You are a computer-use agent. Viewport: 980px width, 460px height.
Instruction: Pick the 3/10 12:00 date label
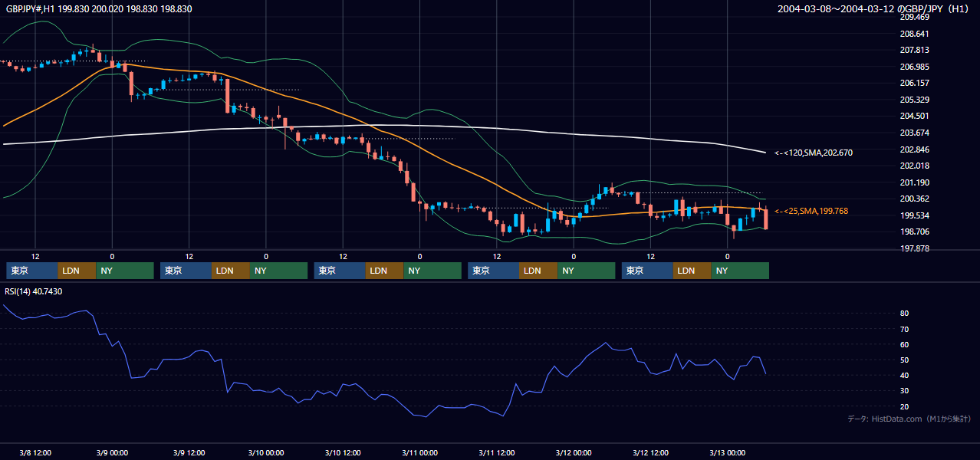[343, 452]
